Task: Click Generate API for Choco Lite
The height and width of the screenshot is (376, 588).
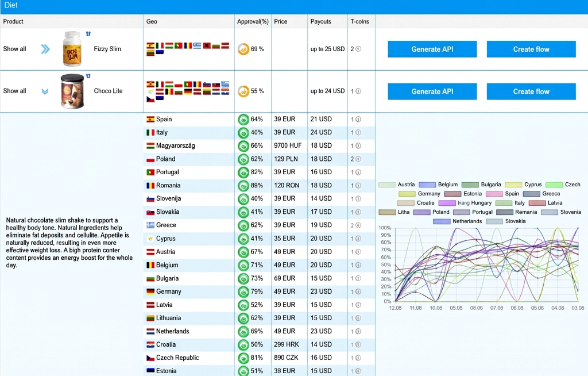Action: pyautogui.click(x=432, y=91)
